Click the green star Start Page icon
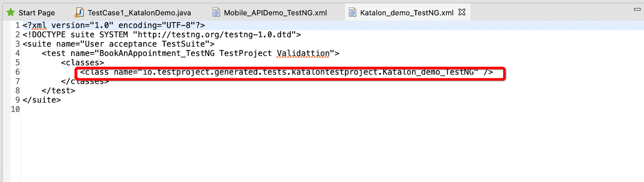The height and width of the screenshot is (182, 644). coord(11,13)
